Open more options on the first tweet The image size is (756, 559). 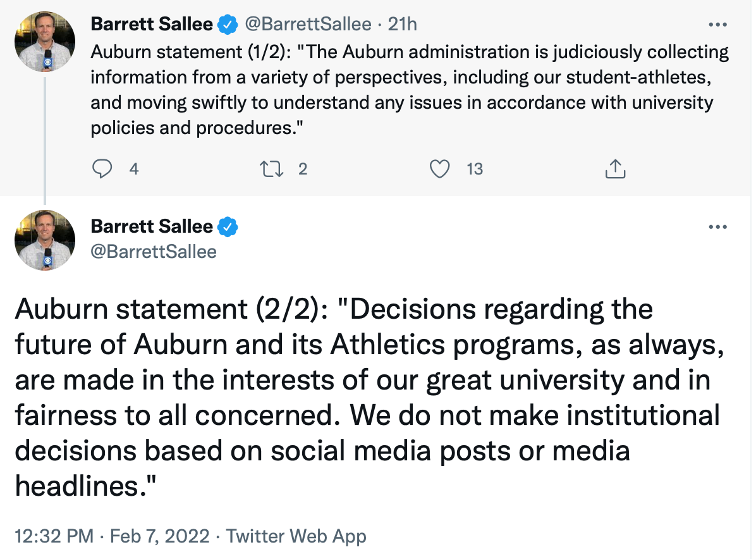click(718, 25)
